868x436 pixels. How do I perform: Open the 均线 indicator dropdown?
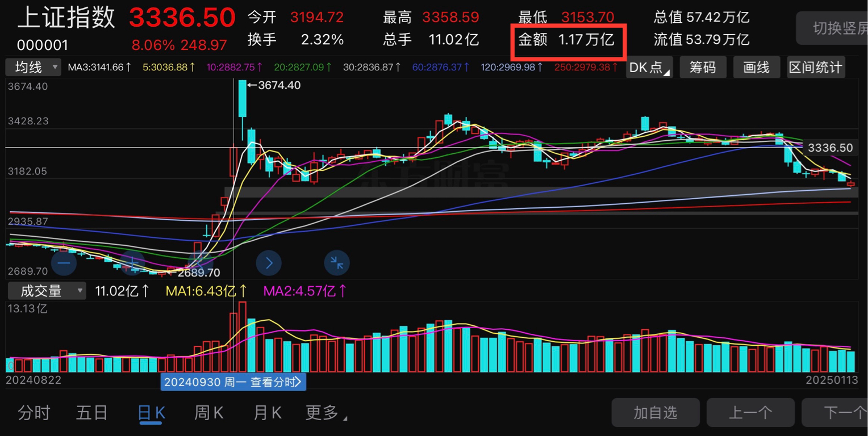pos(33,68)
